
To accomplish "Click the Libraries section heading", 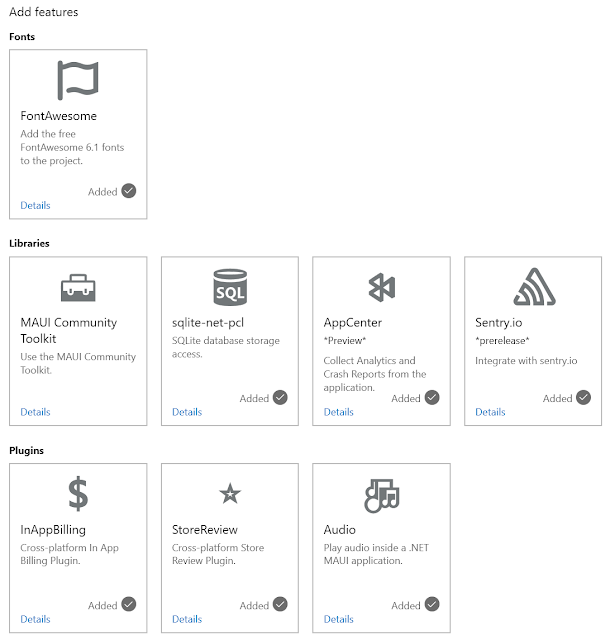I will pos(29,243).
